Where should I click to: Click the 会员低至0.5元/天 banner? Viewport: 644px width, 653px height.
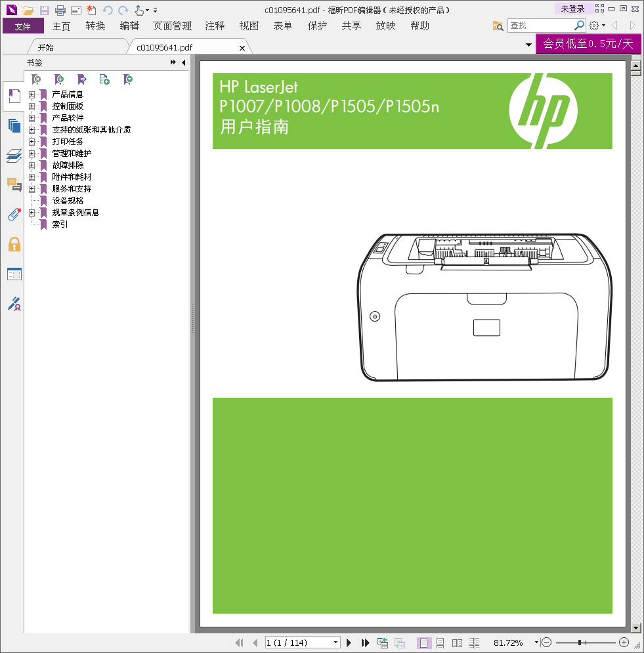tap(588, 43)
